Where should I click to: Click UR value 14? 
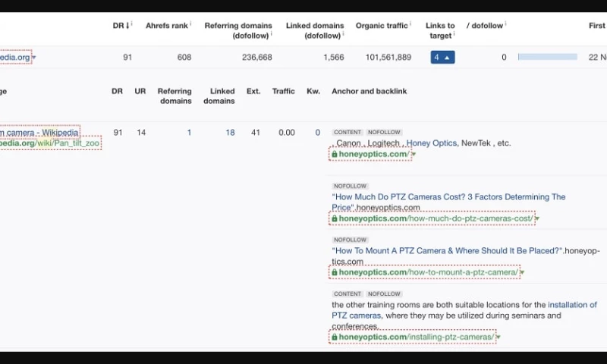141,133
